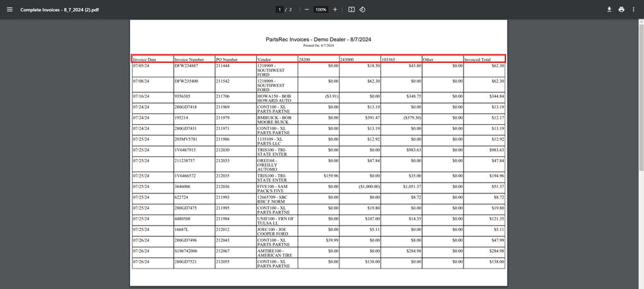Click the current page number field
Image resolution: width=644 pixels, height=289 pixels.
[x=279, y=9]
